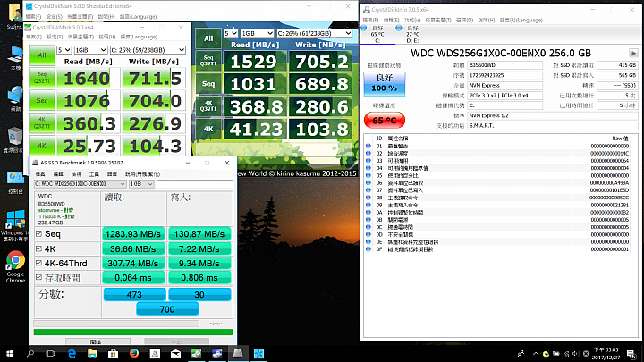
Task: Click SMART attribute 0F blue status dot
Action: click(x=368, y=249)
